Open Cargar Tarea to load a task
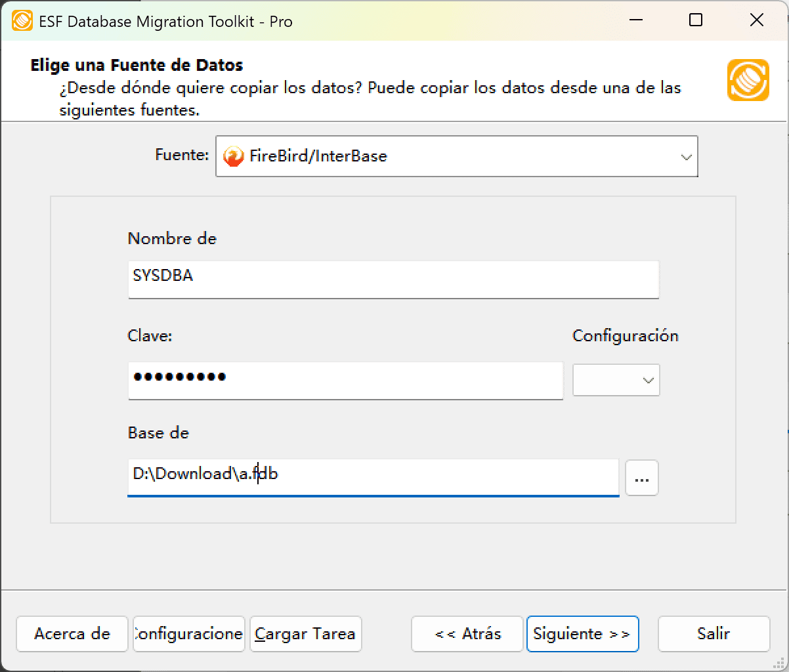The width and height of the screenshot is (789, 672). click(305, 634)
